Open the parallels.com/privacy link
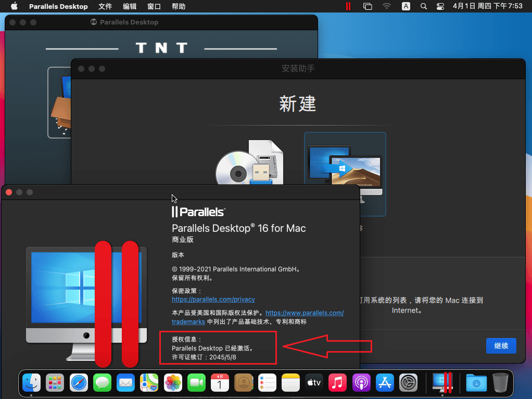This screenshot has height=399, width=532. 213,299
